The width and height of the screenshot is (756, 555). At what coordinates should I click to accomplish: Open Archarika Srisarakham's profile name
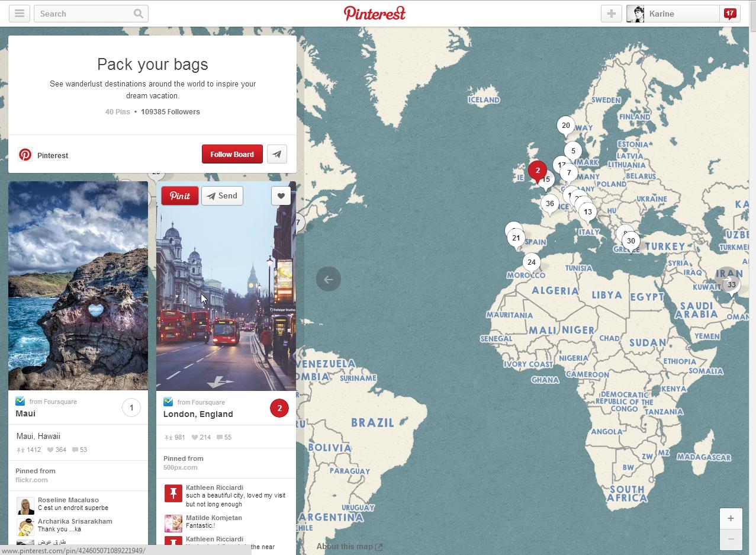[75, 521]
